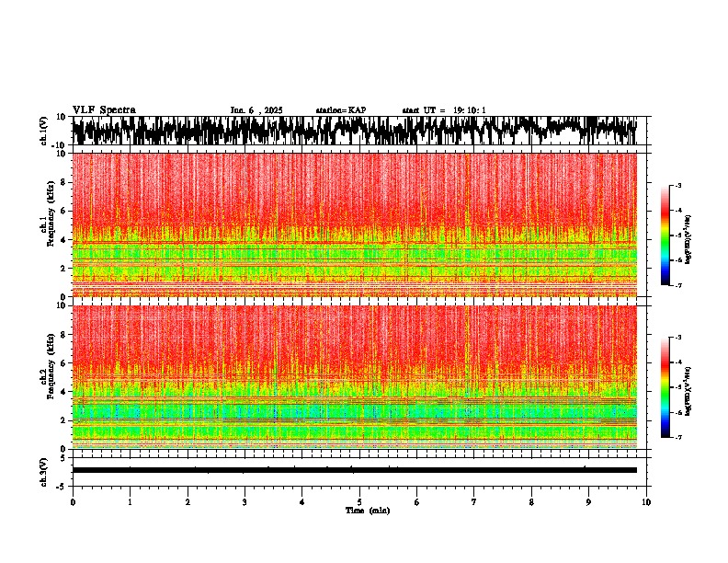Click the ch.1 color scale bar
Screen dimensions: 728x563
click(x=665, y=236)
